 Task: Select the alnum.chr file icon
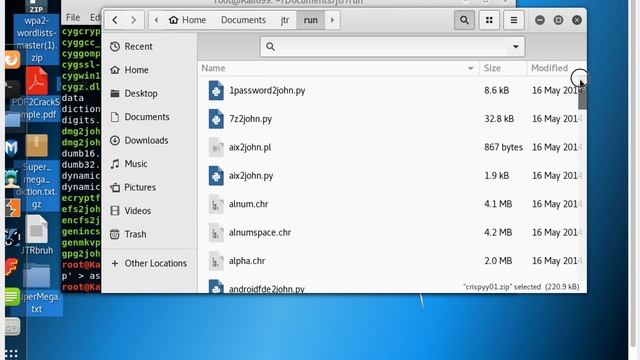pos(216,204)
